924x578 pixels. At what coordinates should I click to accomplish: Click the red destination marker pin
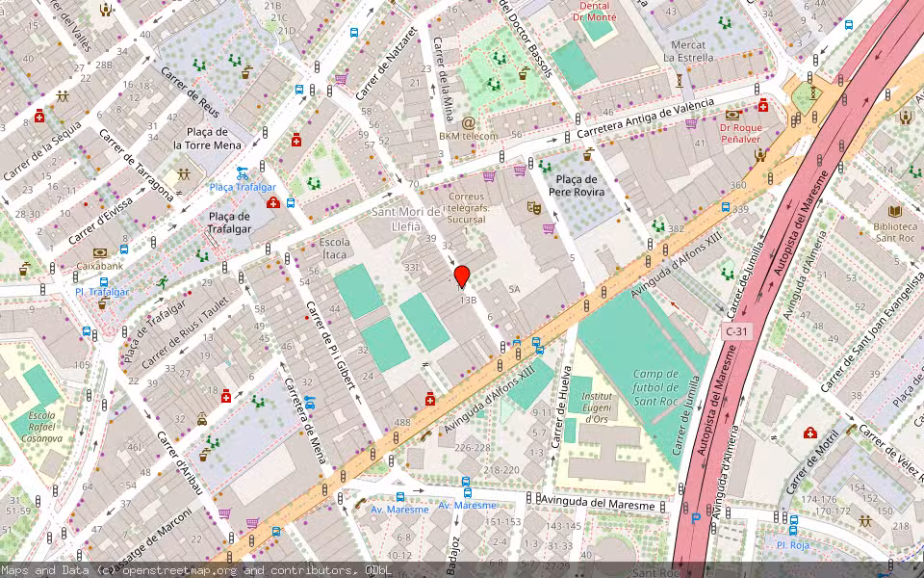click(463, 278)
